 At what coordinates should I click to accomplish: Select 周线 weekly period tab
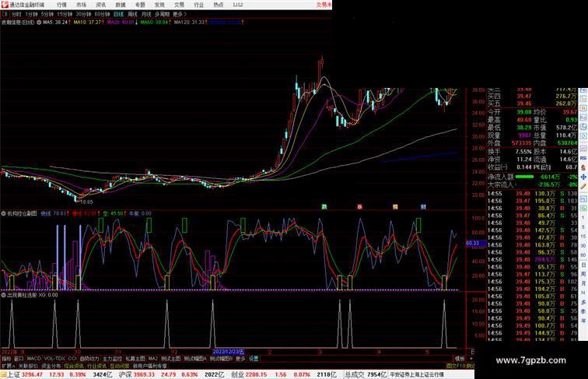tap(132, 14)
